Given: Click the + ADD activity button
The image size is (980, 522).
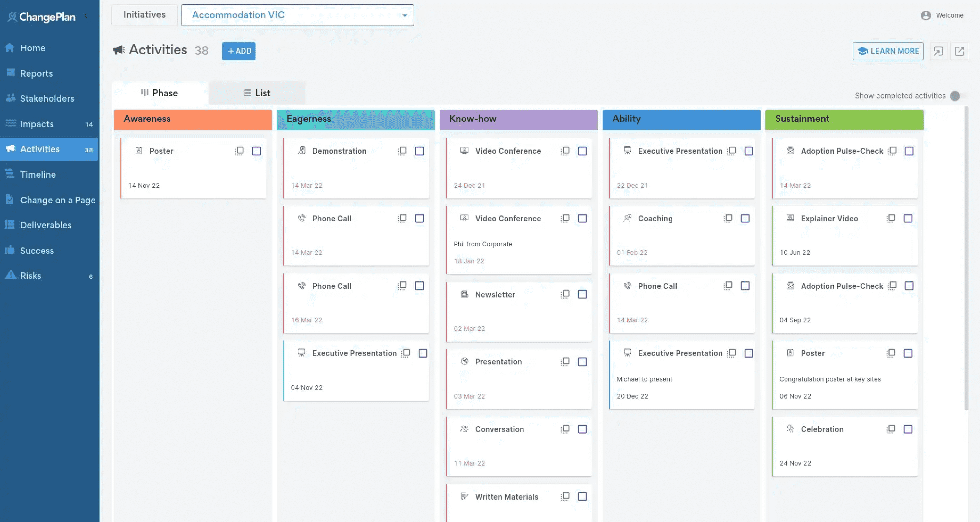Looking at the screenshot, I should pyautogui.click(x=238, y=51).
